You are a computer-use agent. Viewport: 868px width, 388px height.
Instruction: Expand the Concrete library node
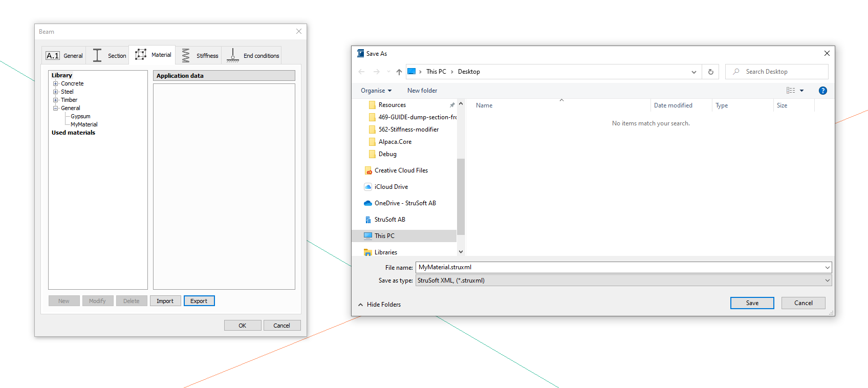click(56, 83)
